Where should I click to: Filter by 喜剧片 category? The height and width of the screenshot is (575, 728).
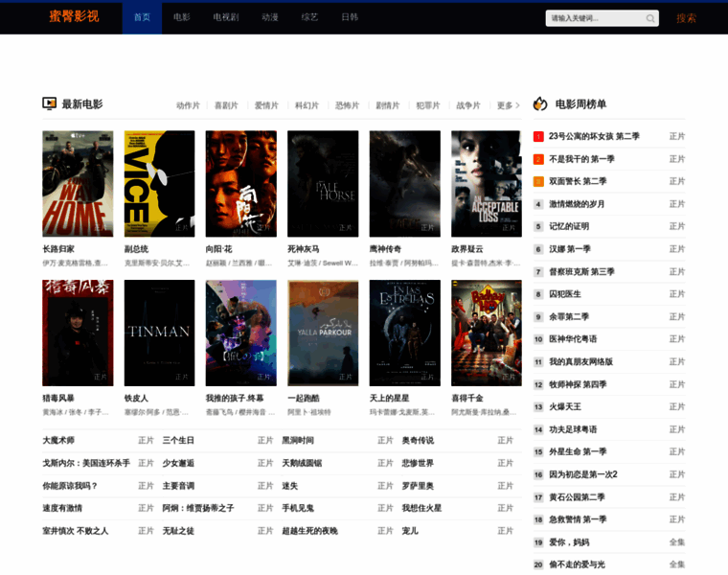click(226, 105)
